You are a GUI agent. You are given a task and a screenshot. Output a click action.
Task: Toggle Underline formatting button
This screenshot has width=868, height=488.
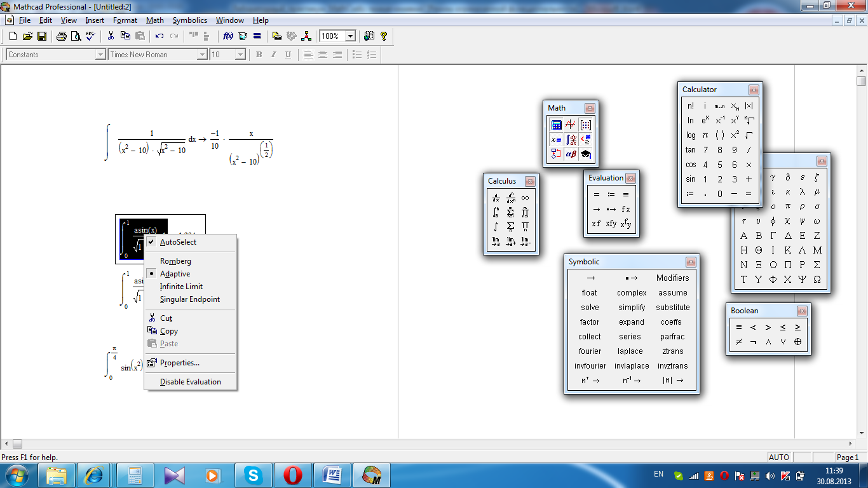[288, 55]
